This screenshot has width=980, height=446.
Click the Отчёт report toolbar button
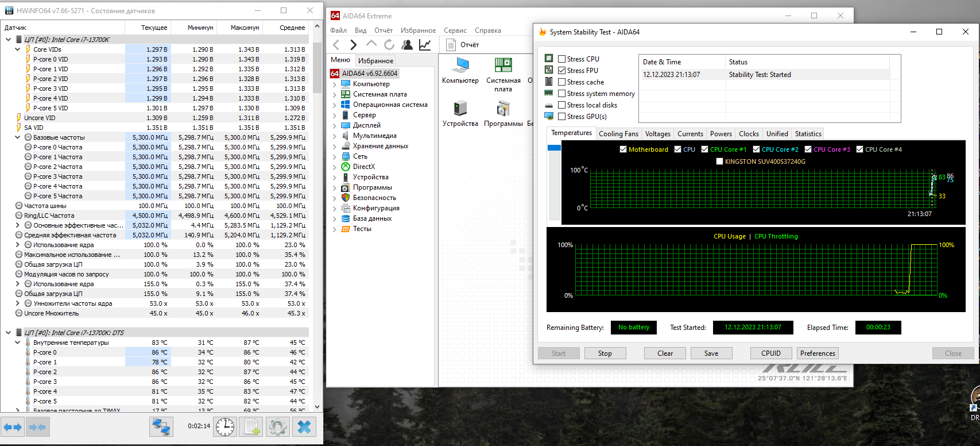click(463, 45)
